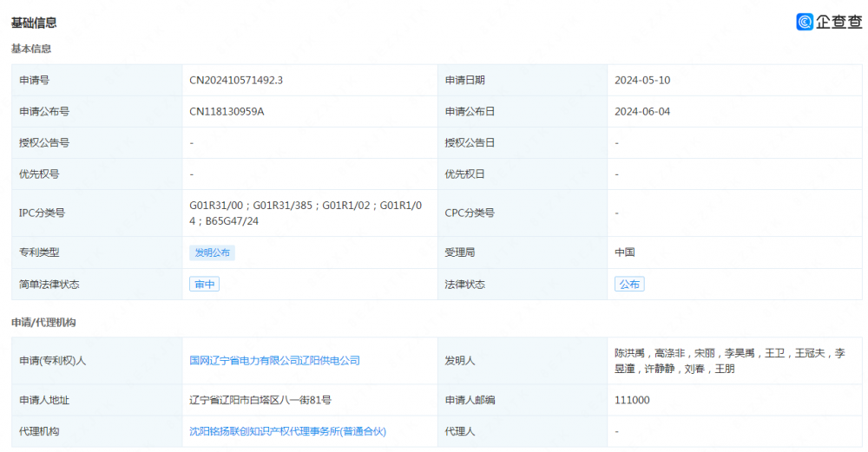Image resolution: width=868 pixels, height=452 pixels.
Task: Select publication date 2024-06-04
Action: click(x=642, y=112)
